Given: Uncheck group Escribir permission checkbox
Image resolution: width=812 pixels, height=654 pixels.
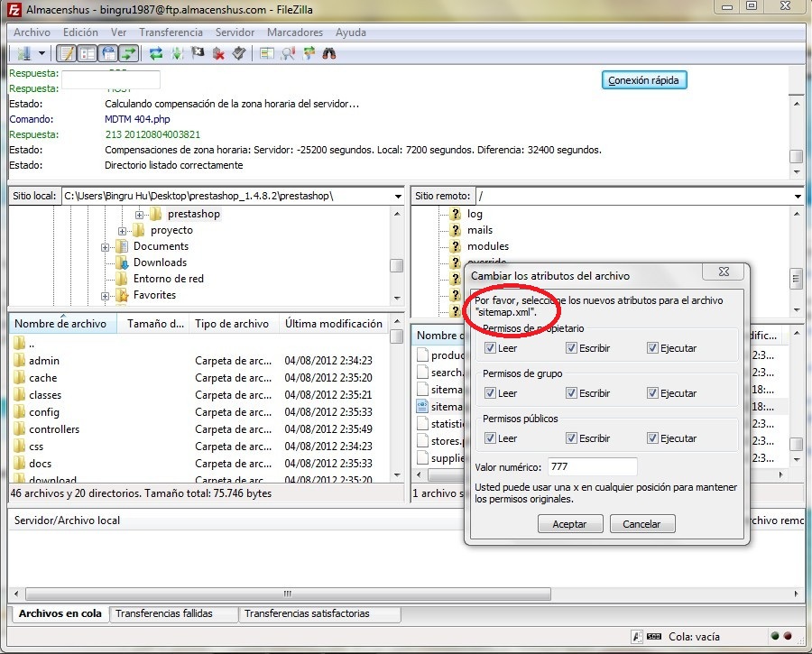Looking at the screenshot, I should tap(572, 393).
